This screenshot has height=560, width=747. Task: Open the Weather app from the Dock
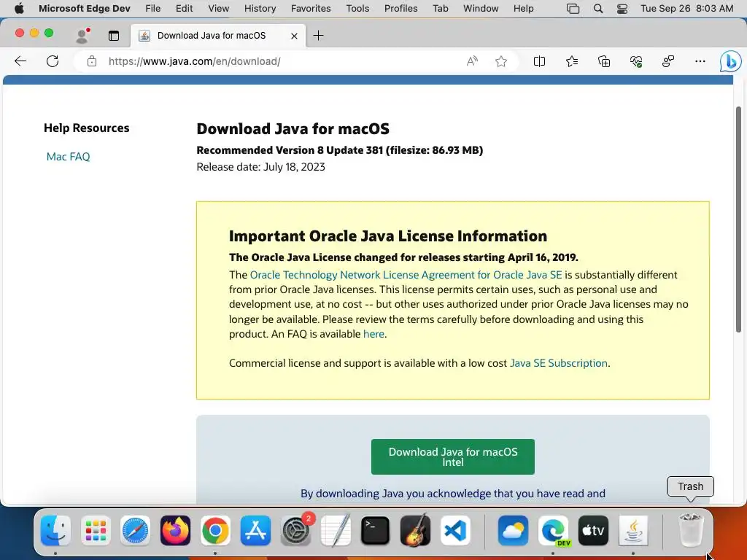[x=513, y=530]
